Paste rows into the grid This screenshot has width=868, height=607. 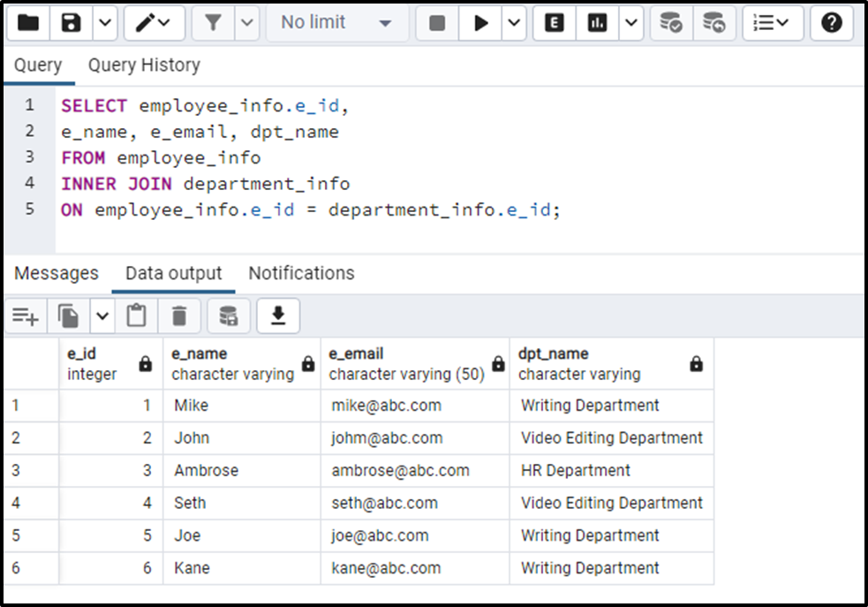[x=136, y=315]
